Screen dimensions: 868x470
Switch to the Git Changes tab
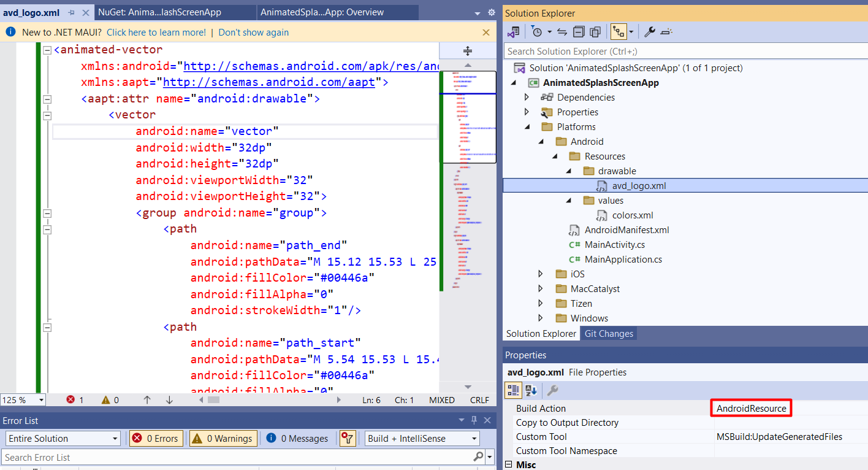609,334
